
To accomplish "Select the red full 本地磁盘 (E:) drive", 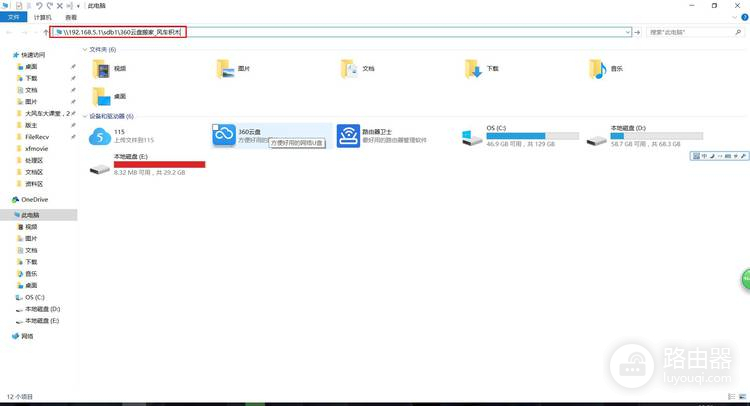I will pyautogui.click(x=148, y=164).
